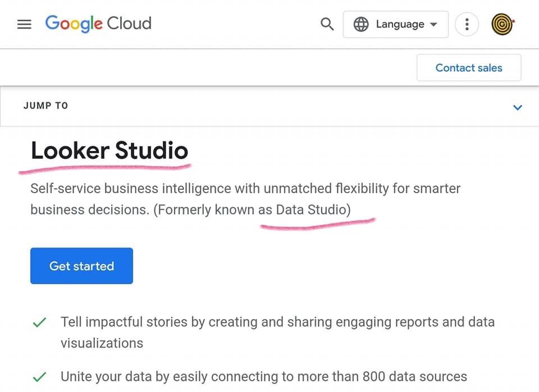Open the three-dot more options menu
The width and height of the screenshot is (539, 392).
click(467, 24)
